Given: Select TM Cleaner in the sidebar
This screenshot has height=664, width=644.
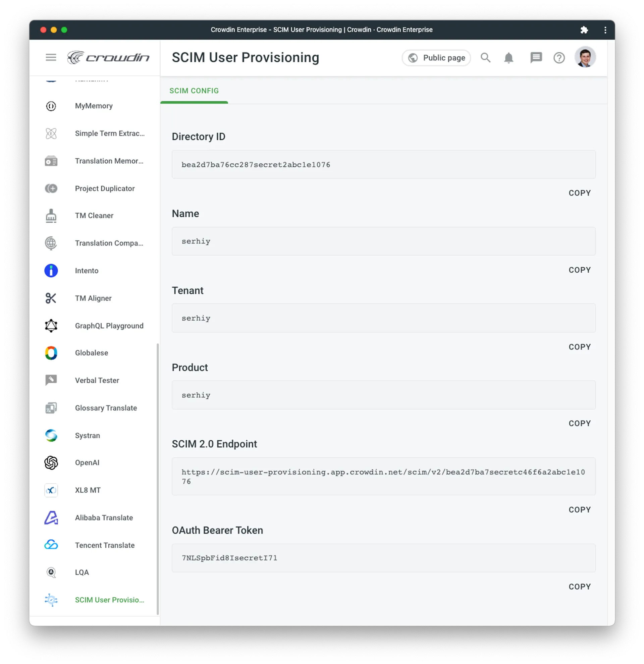Looking at the screenshot, I should tap(94, 216).
